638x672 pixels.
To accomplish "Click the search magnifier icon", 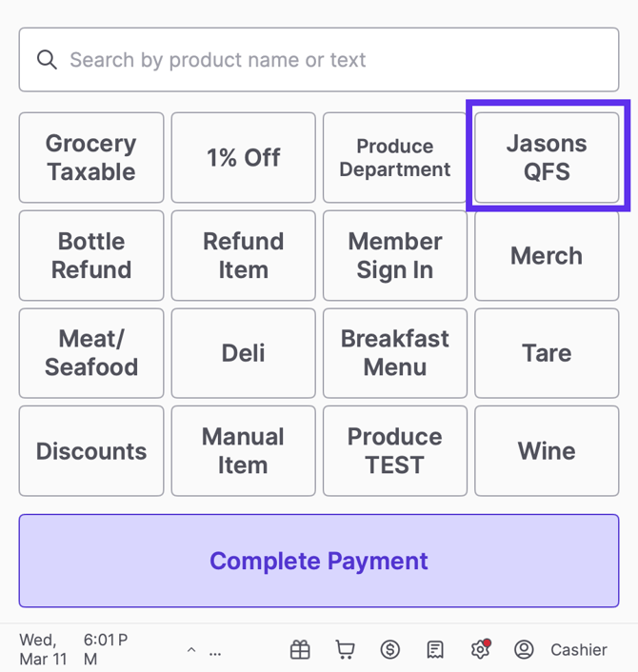I will click(x=47, y=60).
